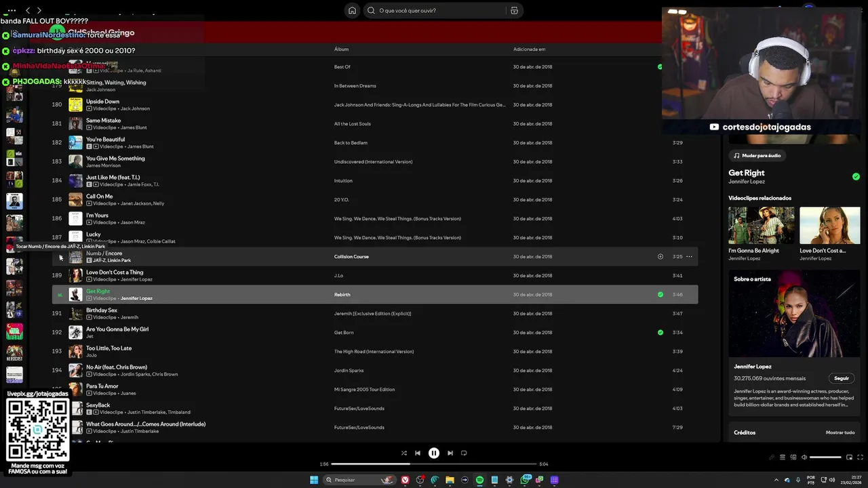Open album link 'Back to Bedlam'

[x=351, y=143]
